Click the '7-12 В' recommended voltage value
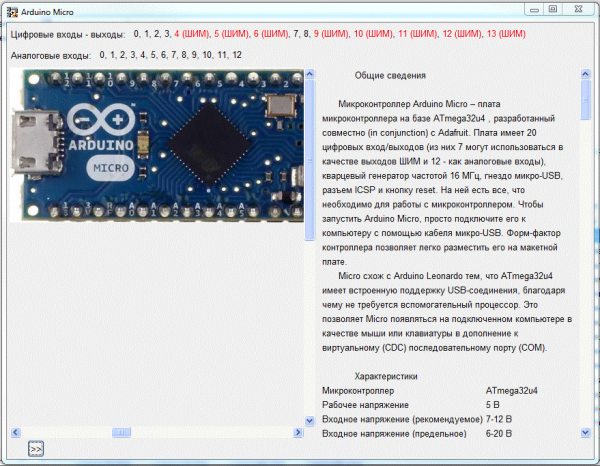The image size is (600, 466). click(499, 419)
